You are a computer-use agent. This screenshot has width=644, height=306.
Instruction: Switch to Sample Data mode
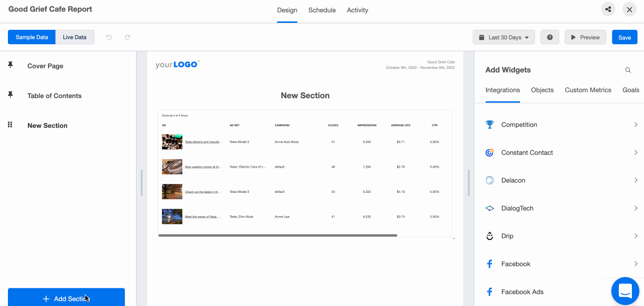(x=32, y=37)
